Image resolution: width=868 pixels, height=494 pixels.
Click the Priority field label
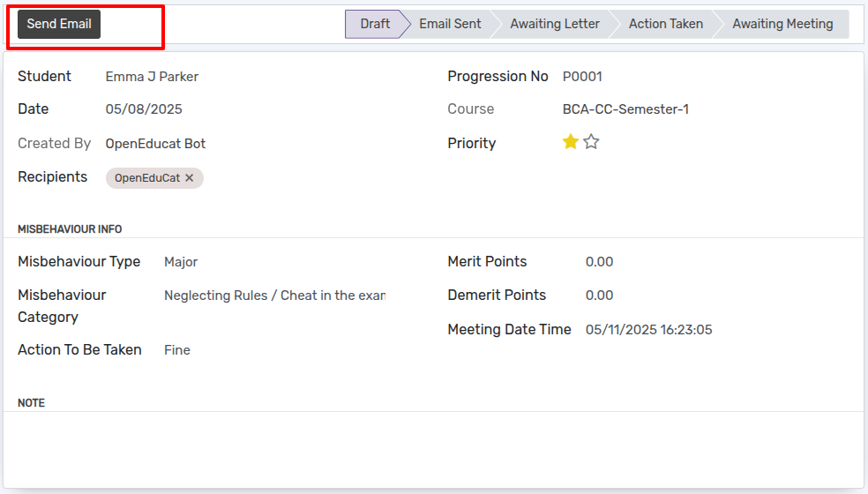(x=472, y=144)
